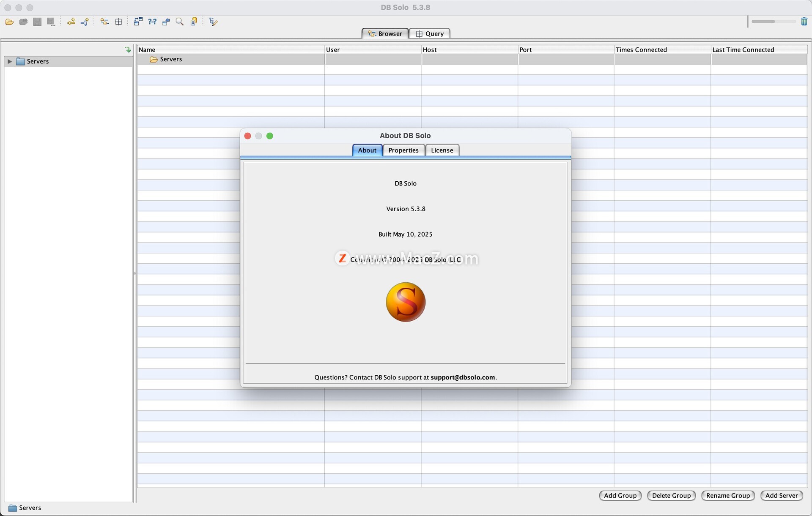Screen dimensions: 812x516
Task: Expand the Servers tree node arrow
Action: click(x=9, y=62)
